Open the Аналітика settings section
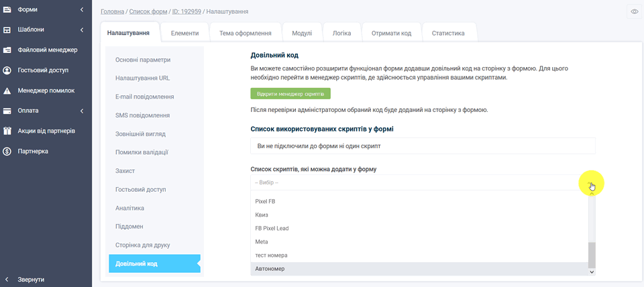The height and width of the screenshot is (287, 644). (x=129, y=208)
